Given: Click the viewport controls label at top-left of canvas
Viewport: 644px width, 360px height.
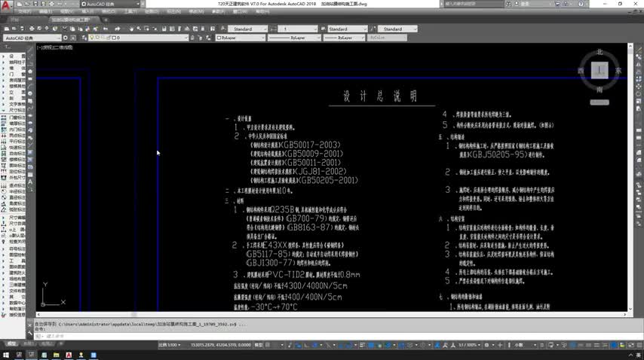Looking at the screenshot, I should coord(54,47).
